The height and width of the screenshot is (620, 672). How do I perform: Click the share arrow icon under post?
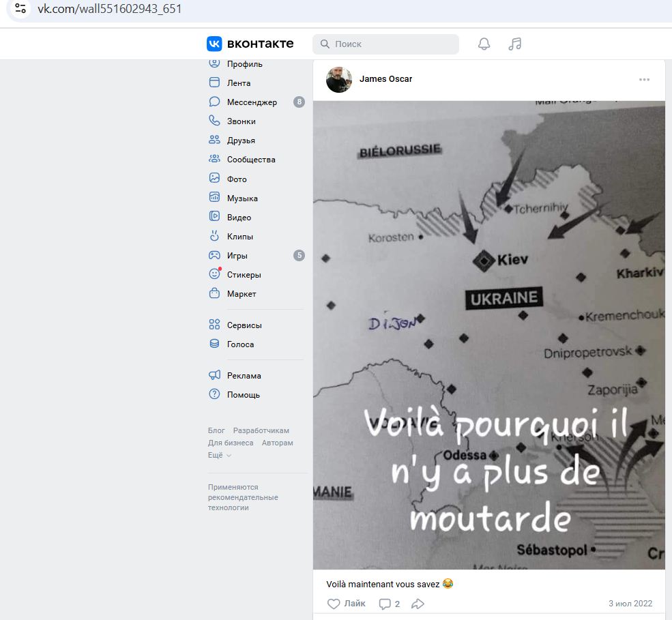[x=418, y=604]
